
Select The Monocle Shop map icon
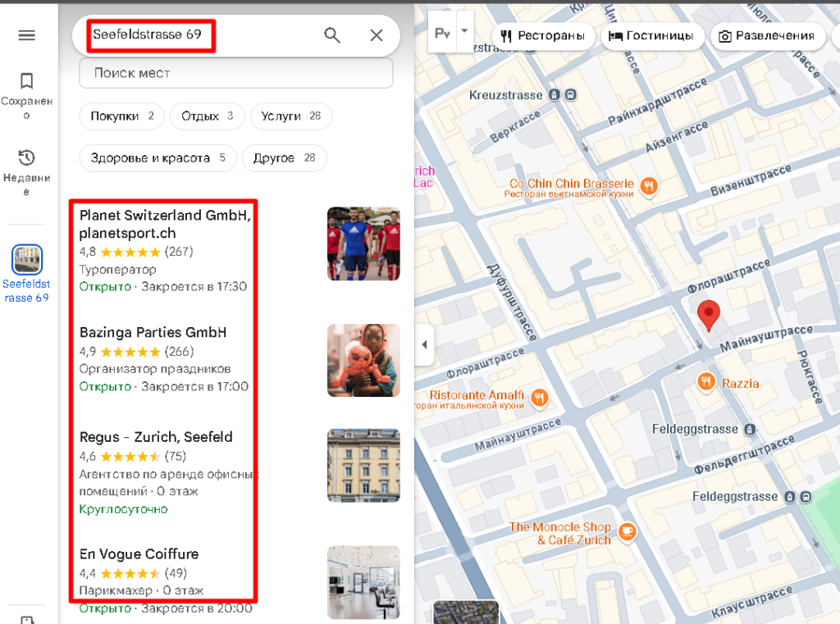tap(628, 532)
